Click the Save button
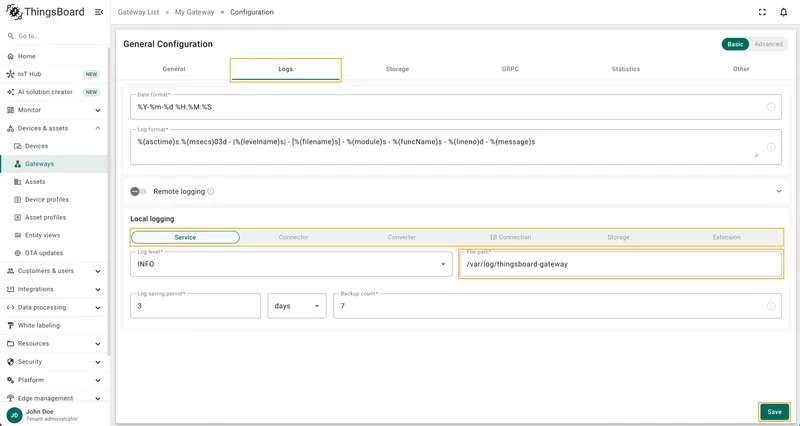 [x=774, y=412]
